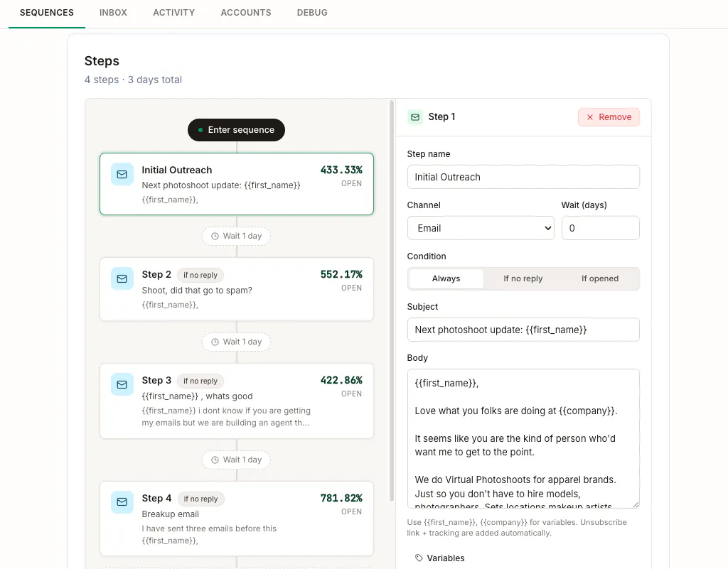Select the Step 3 card
Screen dimensions: 728x569
point(236,401)
